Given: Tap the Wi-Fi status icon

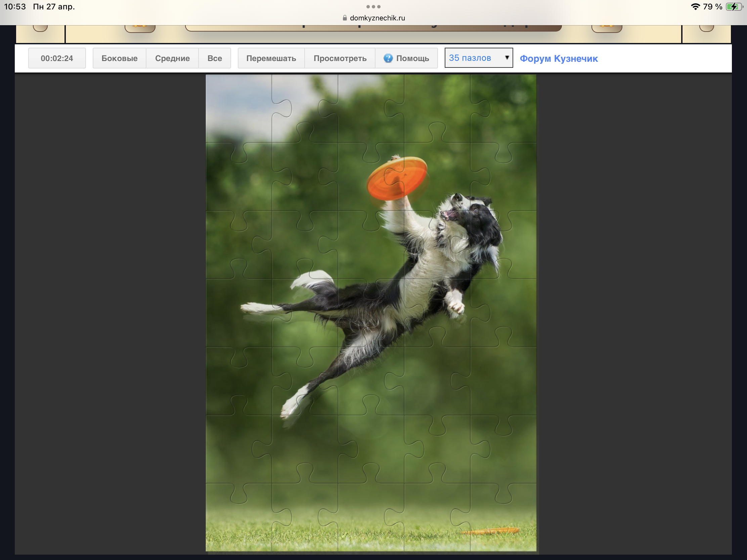Looking at the screenshot, I should coord(695,7).
